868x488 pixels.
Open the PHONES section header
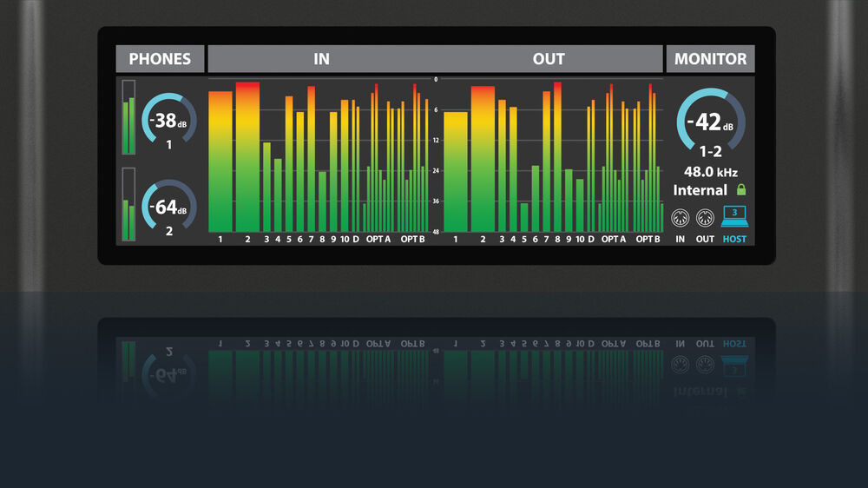160,59
